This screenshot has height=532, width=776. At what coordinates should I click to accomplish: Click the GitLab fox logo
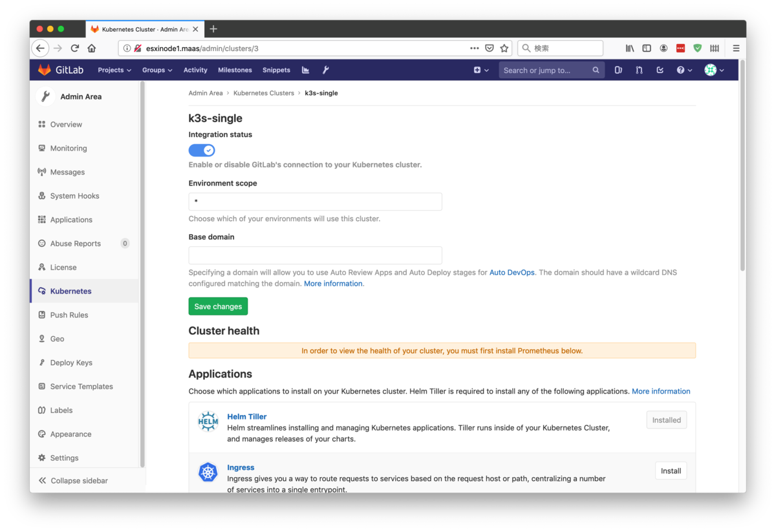pos(44,70)
